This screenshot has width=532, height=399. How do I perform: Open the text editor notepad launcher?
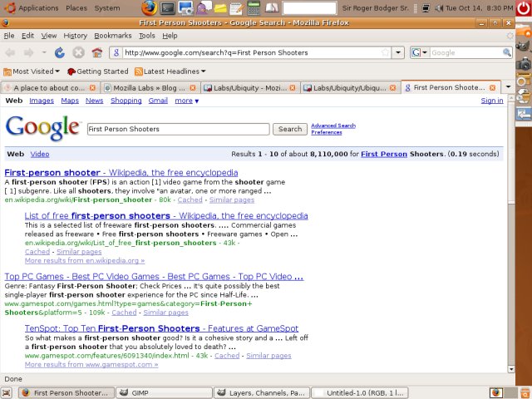[236, 8]
